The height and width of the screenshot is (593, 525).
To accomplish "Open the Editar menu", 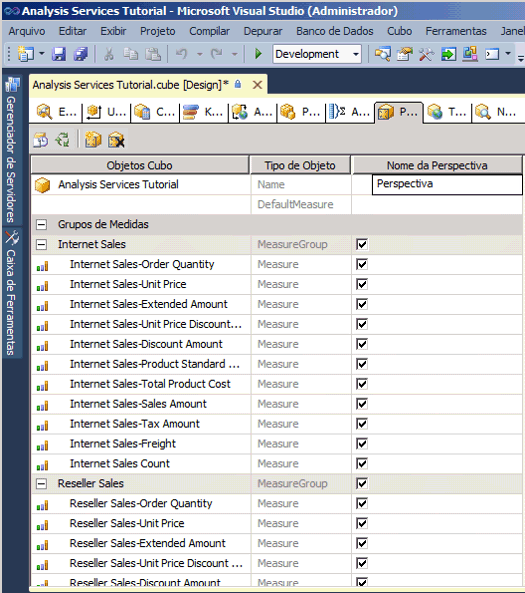I will coord(73,31).
